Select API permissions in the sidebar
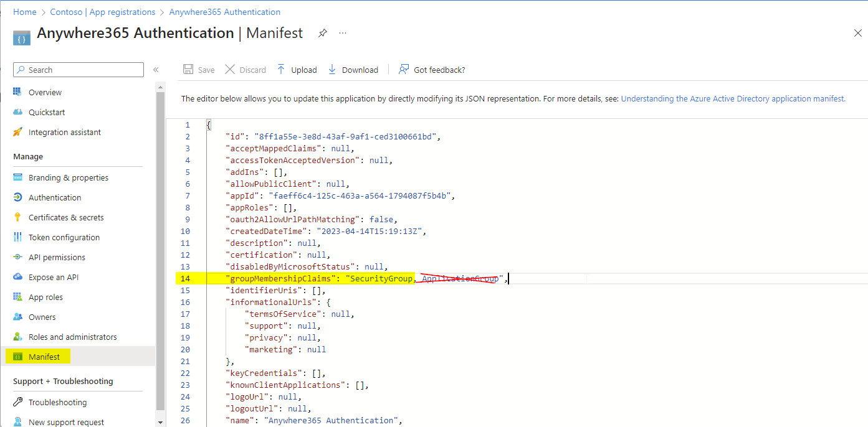Screen dimensions: 868x427 point(57,257)
